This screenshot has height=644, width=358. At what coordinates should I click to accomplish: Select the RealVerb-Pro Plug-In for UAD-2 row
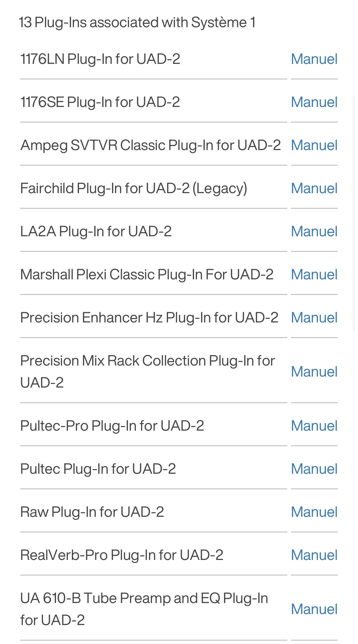[154, 555]
